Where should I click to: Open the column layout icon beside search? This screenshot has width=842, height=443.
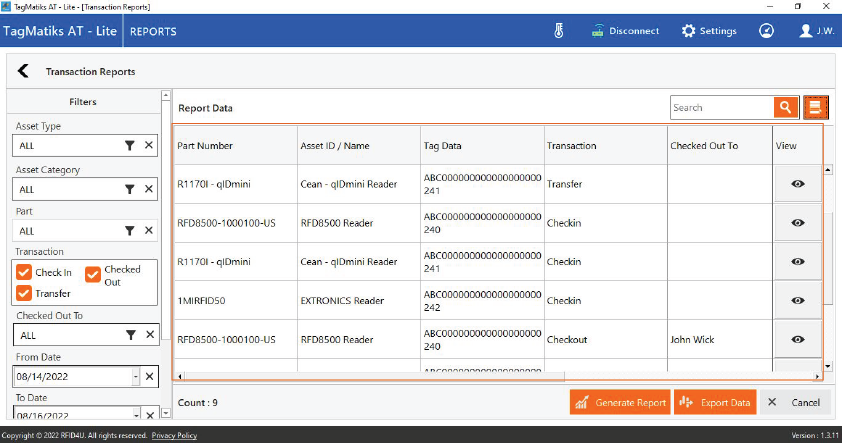[816, 107]
